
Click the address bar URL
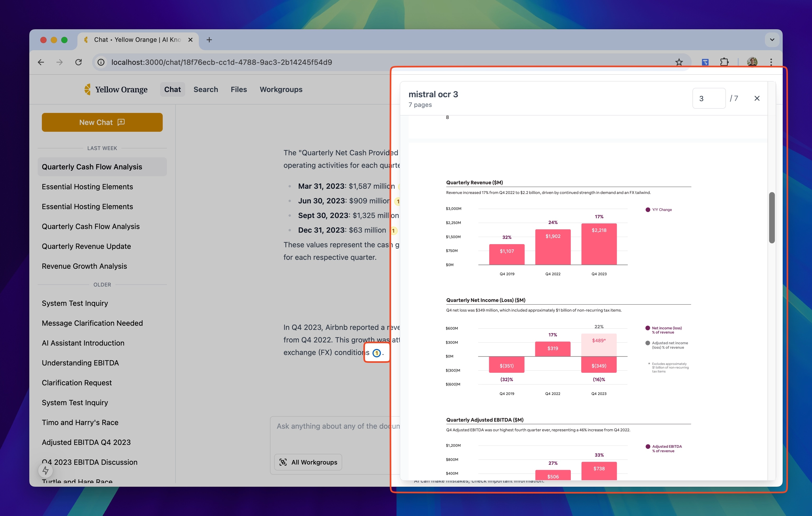[222, 62]
